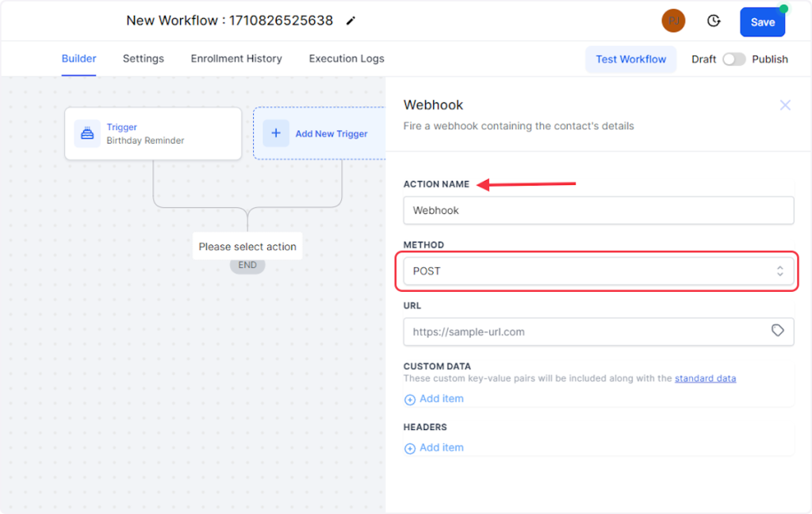
Task: Click plus icon beside Custom Data Add item
Action: [410, 400]
